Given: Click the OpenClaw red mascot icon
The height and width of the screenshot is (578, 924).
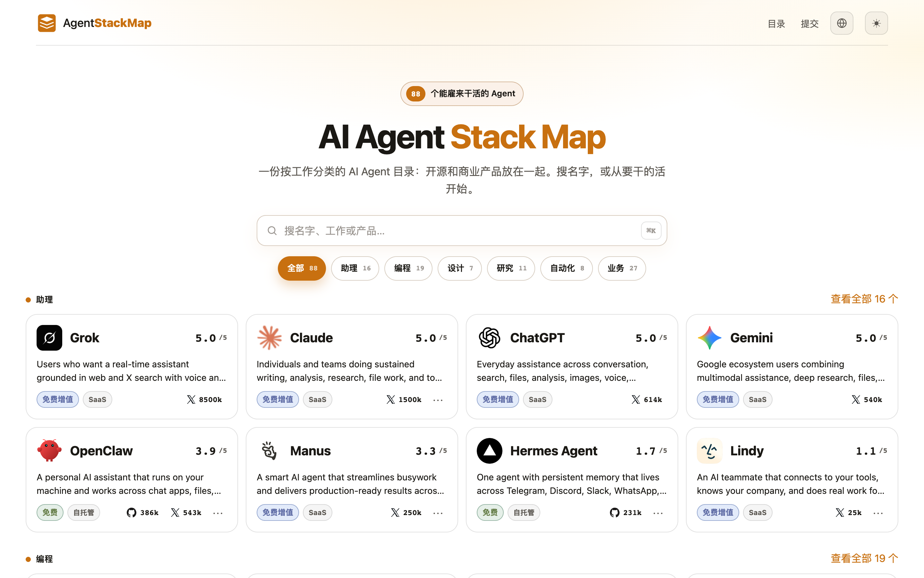Looking at the screenshot, I should 49,451.
